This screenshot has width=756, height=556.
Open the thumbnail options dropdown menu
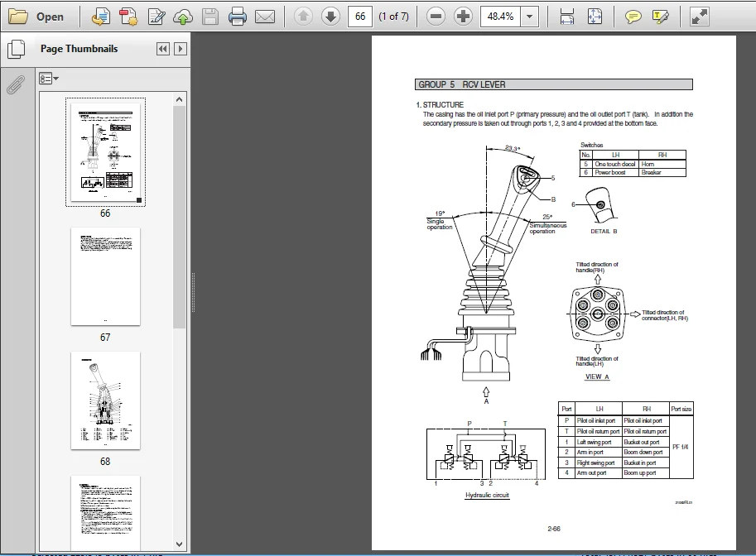pyautogui.click(x=49, y=79)
